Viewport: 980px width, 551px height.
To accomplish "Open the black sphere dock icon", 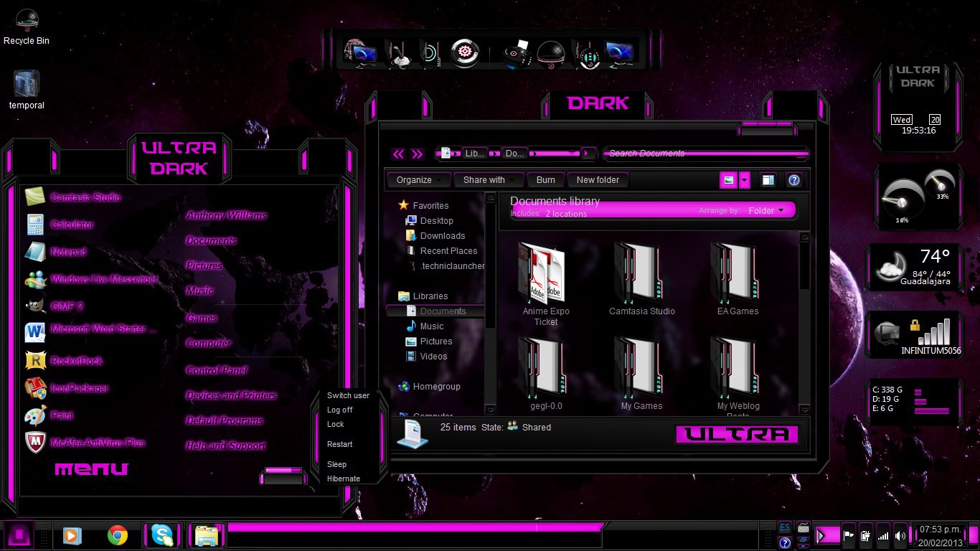I will (x=550, y=53).
